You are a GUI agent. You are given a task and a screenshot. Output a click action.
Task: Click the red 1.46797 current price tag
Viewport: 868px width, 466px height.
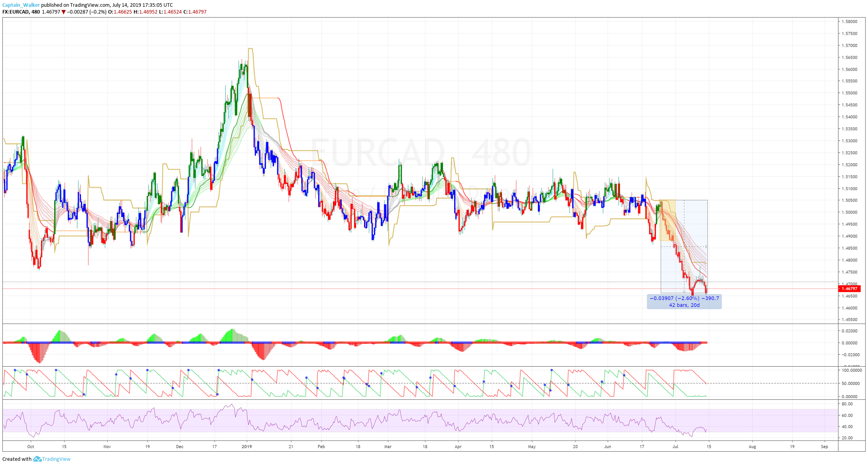click(x=850, y=288)
